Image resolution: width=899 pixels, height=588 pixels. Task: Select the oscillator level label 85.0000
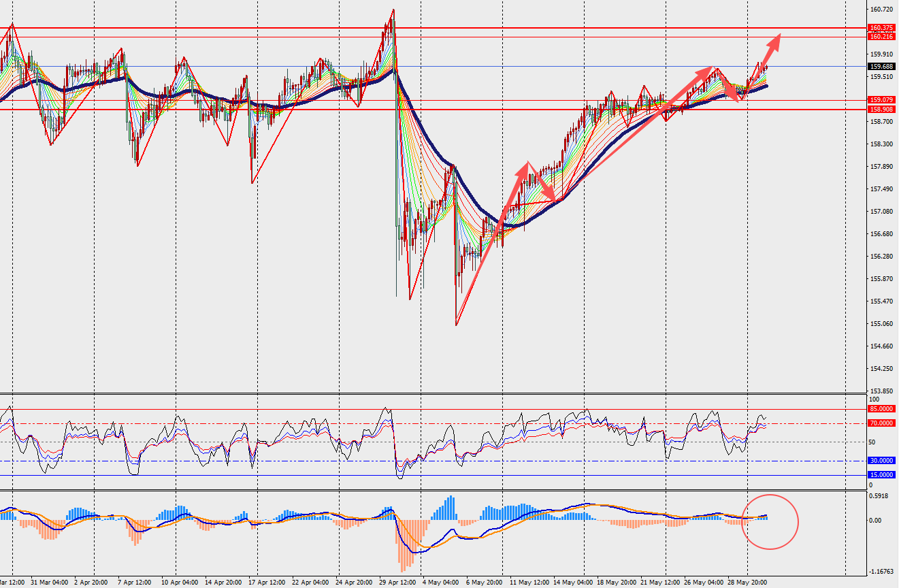pos(882,409)
